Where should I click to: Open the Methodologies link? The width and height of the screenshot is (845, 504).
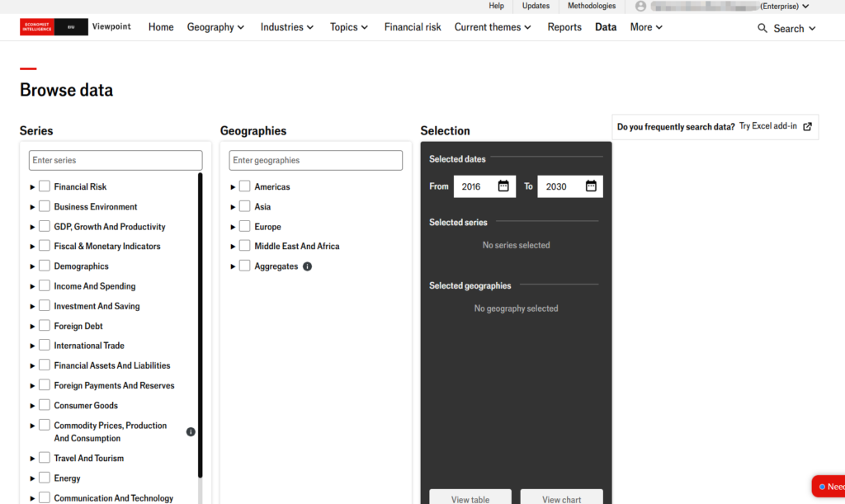591,6
